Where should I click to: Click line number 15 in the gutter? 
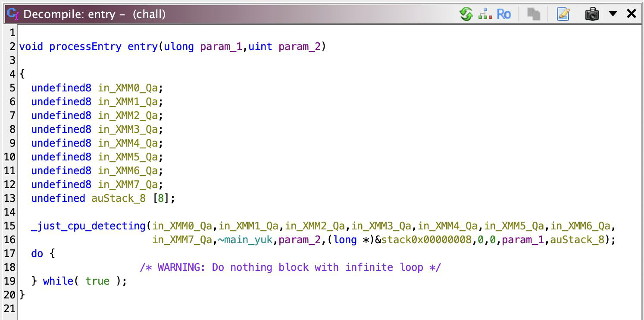(9, 226)
